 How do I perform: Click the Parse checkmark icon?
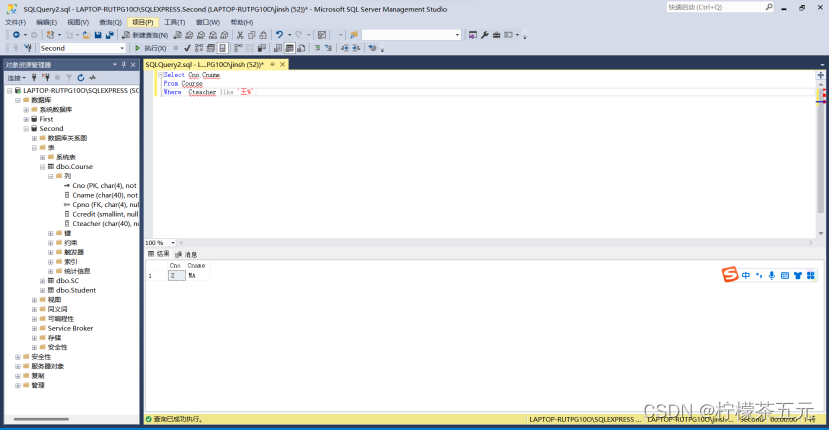tap(187, 48)
